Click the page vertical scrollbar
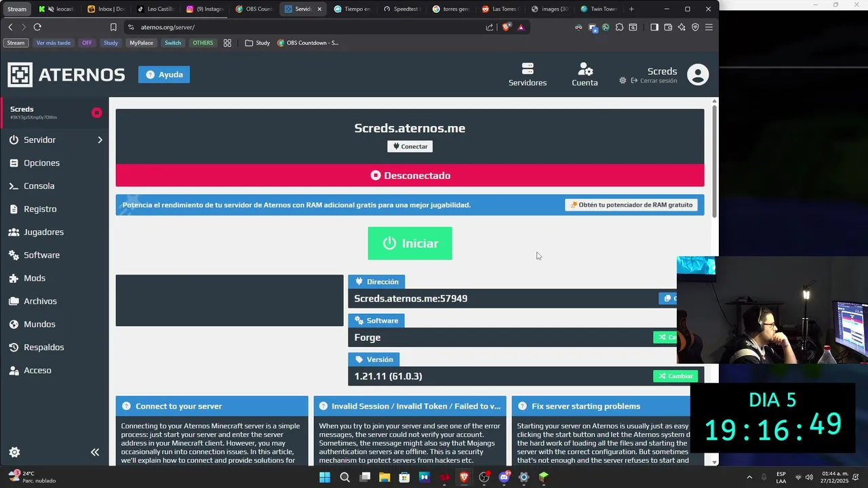This screenshot has height=488, width=868. 715,161
